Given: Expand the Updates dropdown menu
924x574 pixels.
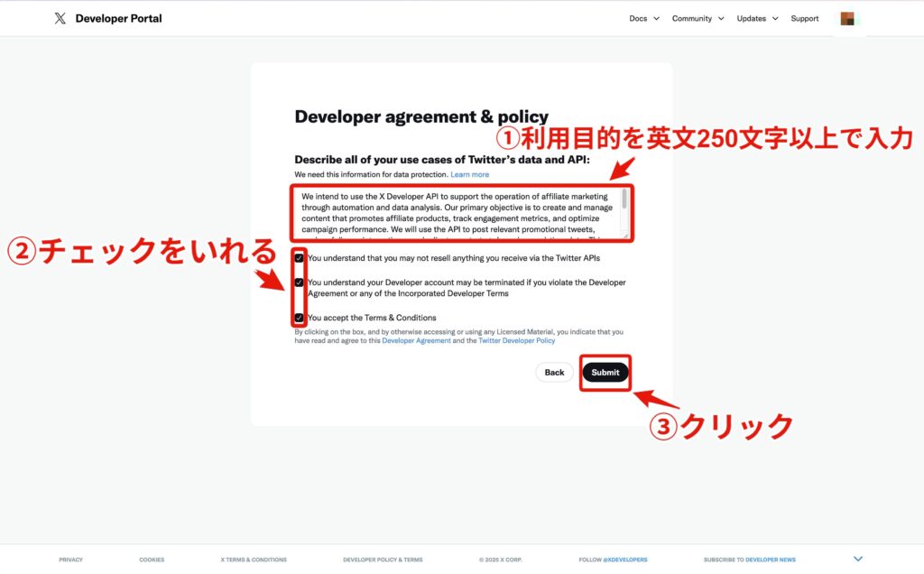Looking at the screenshot, I should tap(756, 18).
